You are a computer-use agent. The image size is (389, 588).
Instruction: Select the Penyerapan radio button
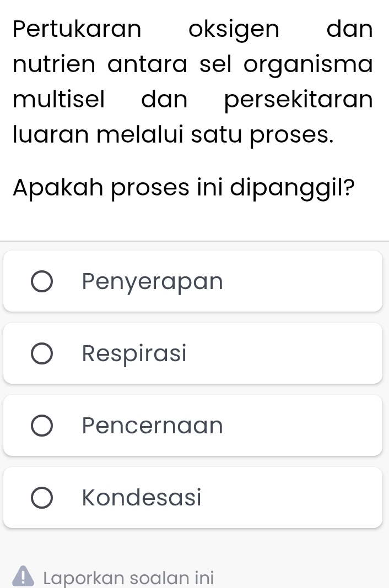pyautogui.click(x=42, y=282)
